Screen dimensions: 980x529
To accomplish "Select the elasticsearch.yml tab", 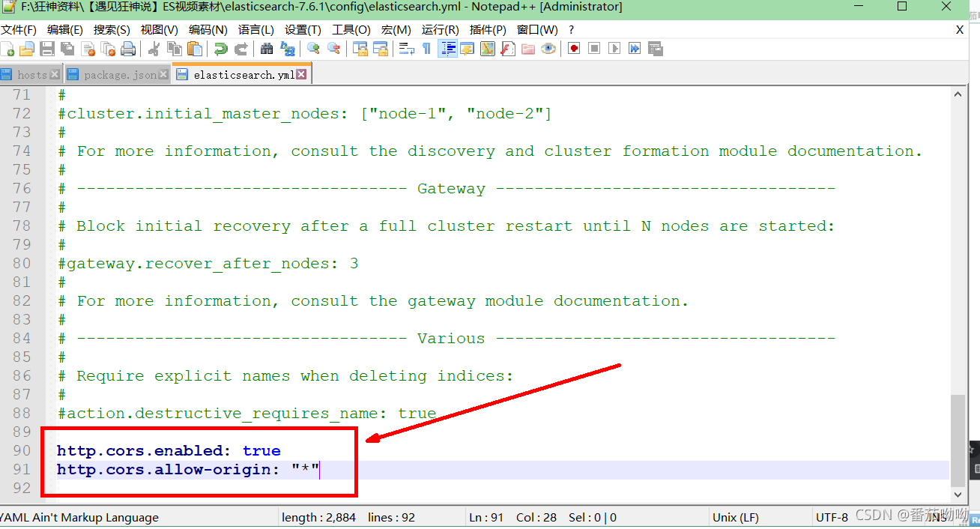I will pos(244,74).
